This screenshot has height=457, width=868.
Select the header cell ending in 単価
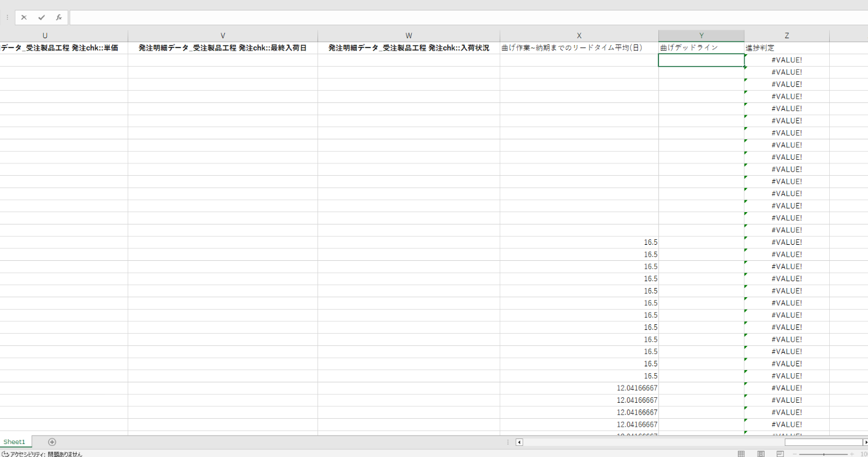pos(63,47)
